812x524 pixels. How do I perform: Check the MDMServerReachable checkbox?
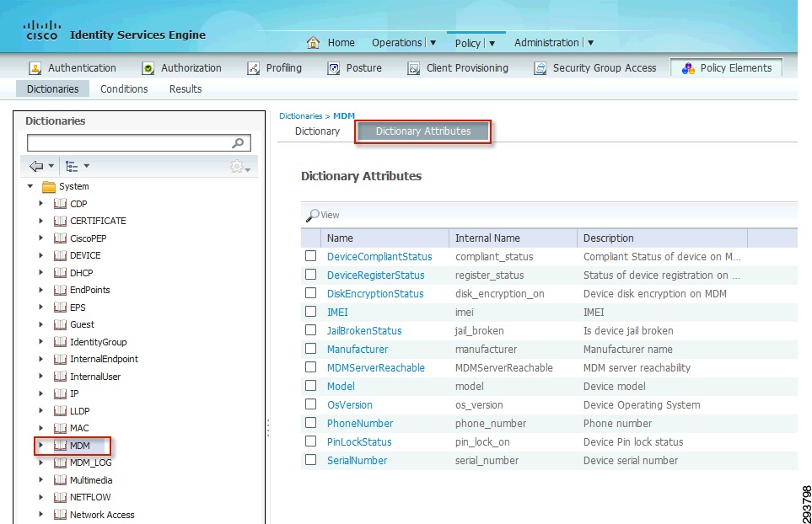point(310,367)
